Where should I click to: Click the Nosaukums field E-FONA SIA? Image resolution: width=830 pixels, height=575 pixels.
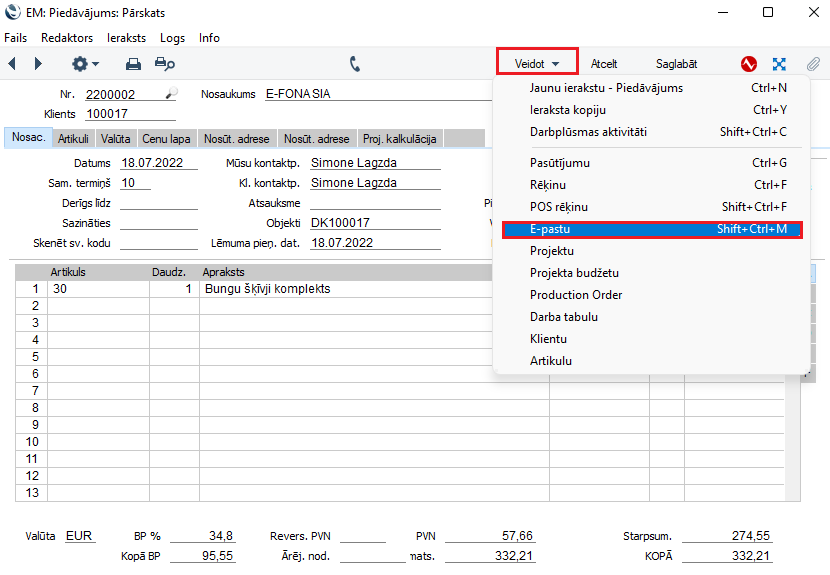[x=350, y=94]
